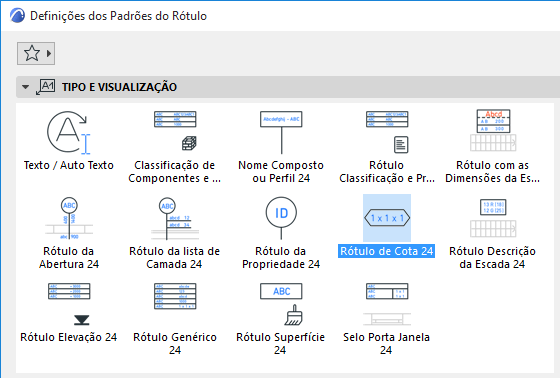560x378 pixels.
Task: Click the 'Rótulo da lista de Camada 24' caption
Action: click(x=175, y=258)
